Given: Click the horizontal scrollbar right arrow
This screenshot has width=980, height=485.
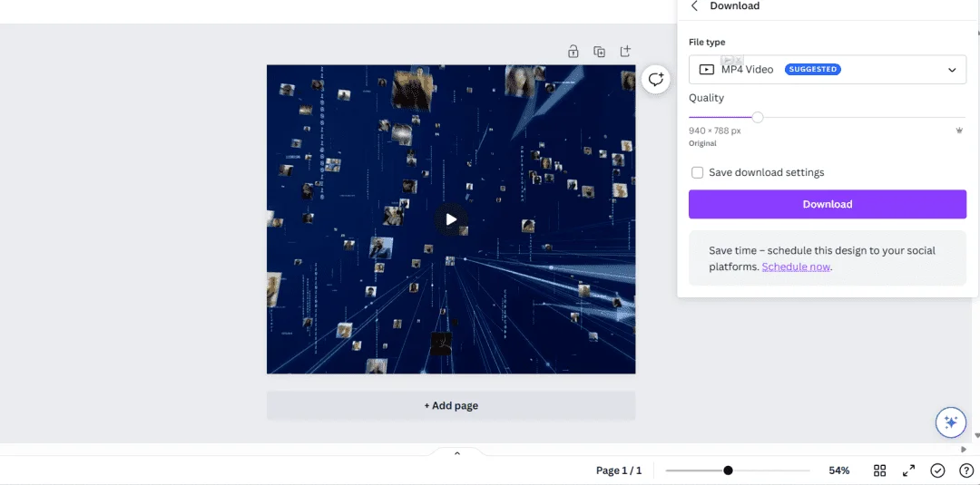Looking at the screenshot, I should pyautogui.click(x=963, y=449).
